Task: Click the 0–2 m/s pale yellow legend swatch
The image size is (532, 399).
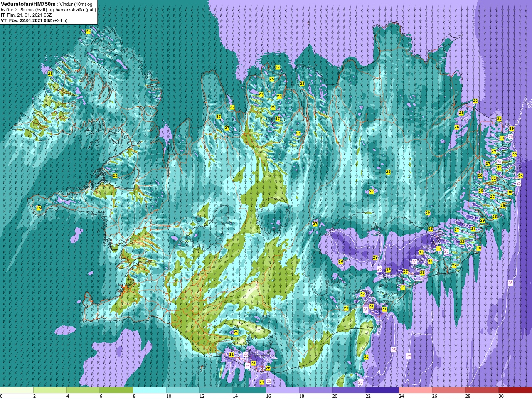Action: 17,390
